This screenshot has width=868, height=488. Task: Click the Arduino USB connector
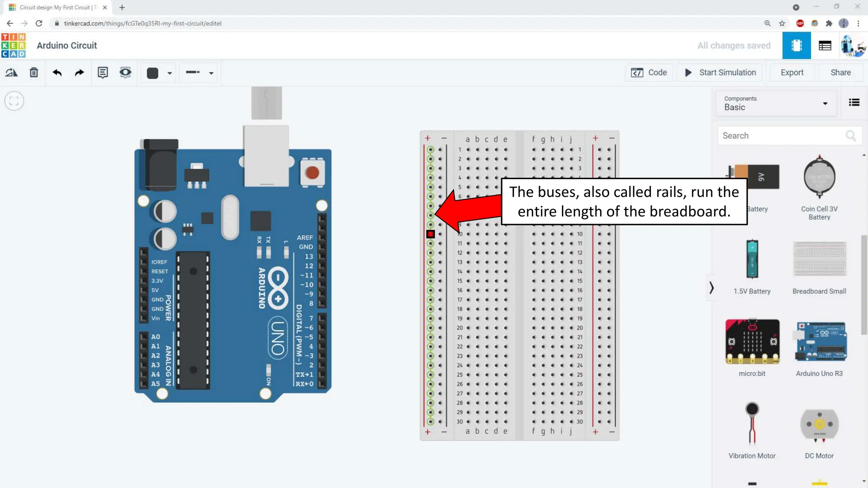(x=266, y=155)
